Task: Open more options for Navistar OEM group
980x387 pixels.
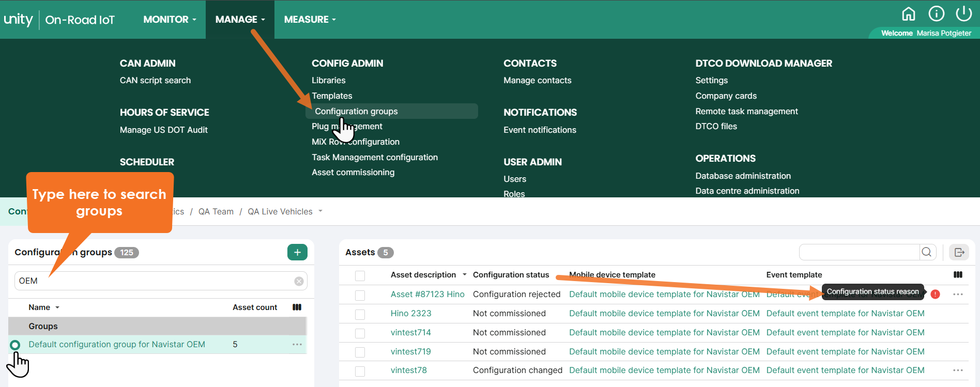Action: point(297,344)
